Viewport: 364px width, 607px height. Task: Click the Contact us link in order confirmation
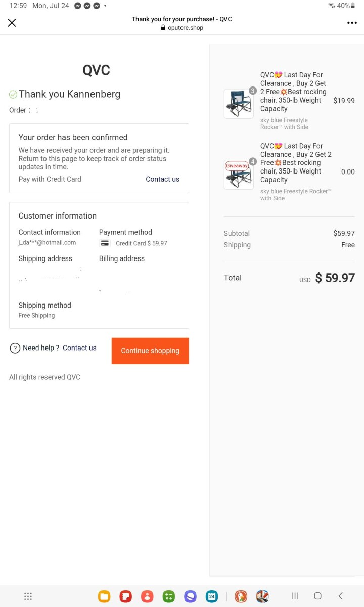point(162,179)
